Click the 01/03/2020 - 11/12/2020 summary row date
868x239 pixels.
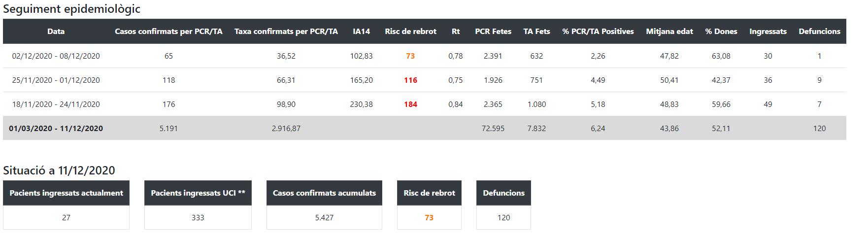click(x=56, y=129)
